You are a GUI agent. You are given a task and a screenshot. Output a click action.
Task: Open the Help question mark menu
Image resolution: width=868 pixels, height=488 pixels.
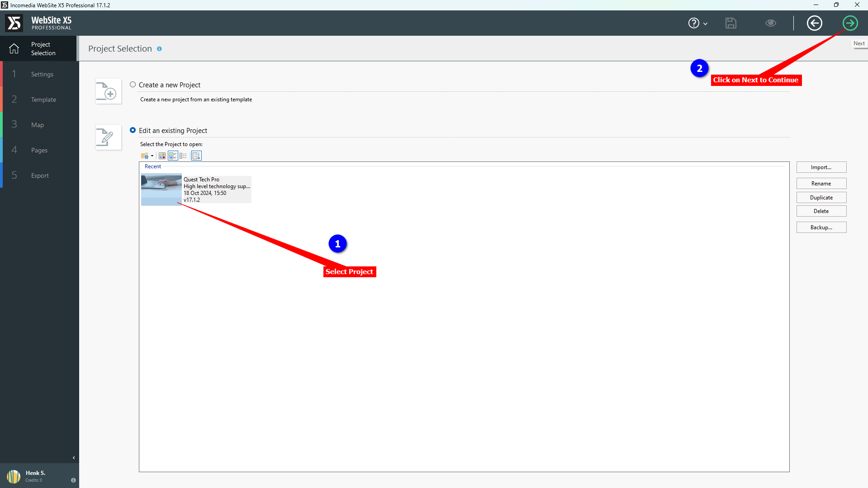coord(697,23)
